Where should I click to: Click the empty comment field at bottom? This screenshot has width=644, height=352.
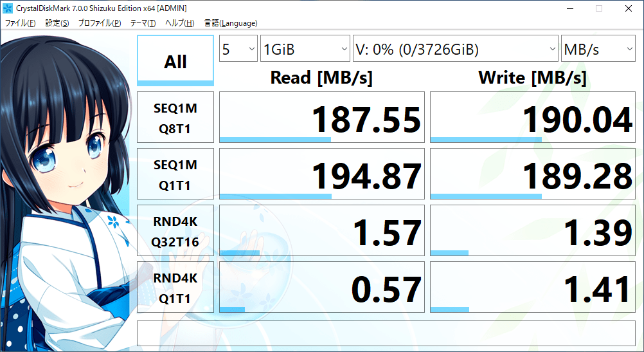tap(386, 333)
